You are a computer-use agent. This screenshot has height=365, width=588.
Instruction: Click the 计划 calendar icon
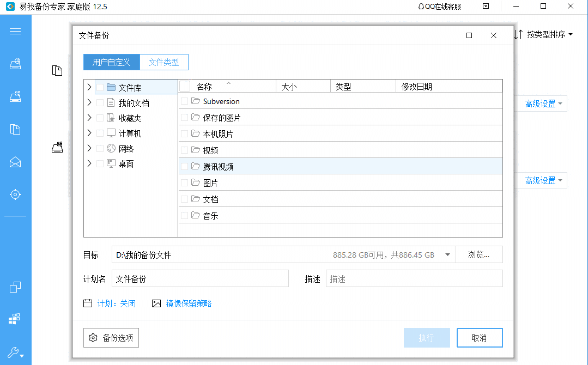[88, 303]
